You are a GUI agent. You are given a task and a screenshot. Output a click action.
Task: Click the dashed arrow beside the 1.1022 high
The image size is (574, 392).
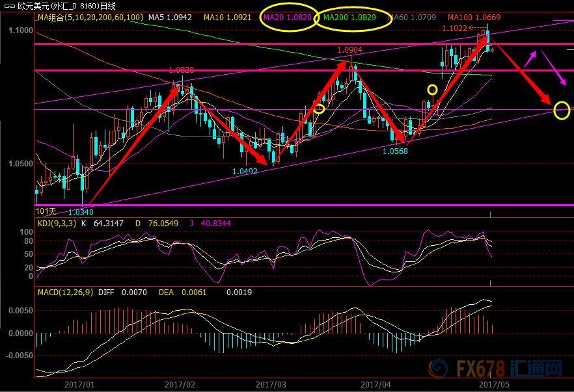tap(477, 28)
